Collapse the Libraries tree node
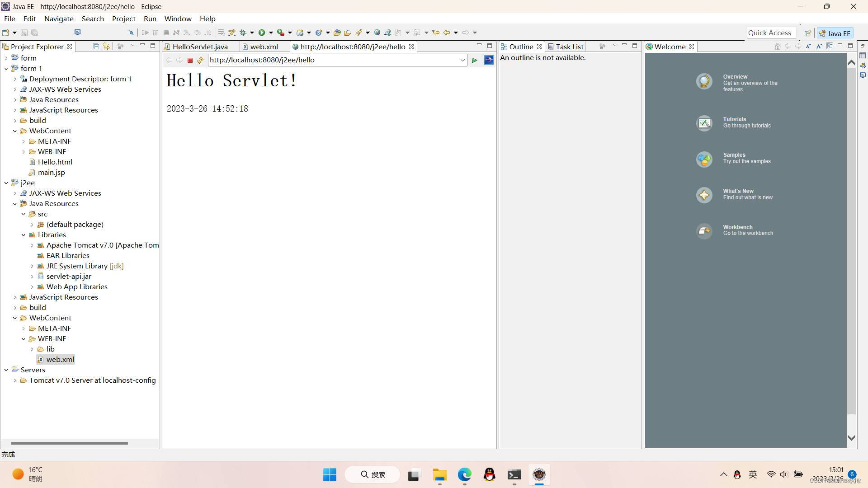 [x=24, y=235]
